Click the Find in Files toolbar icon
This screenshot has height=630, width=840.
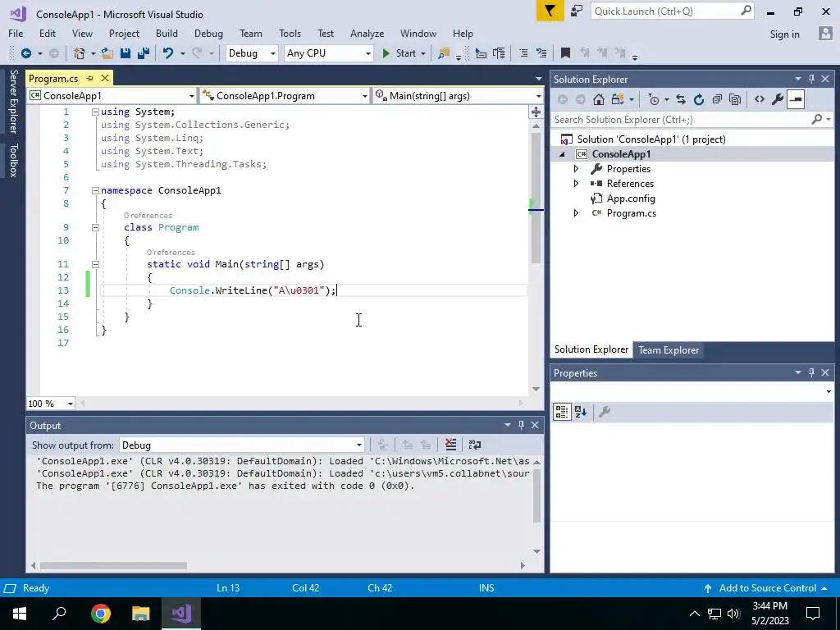[x=444, y=53]
